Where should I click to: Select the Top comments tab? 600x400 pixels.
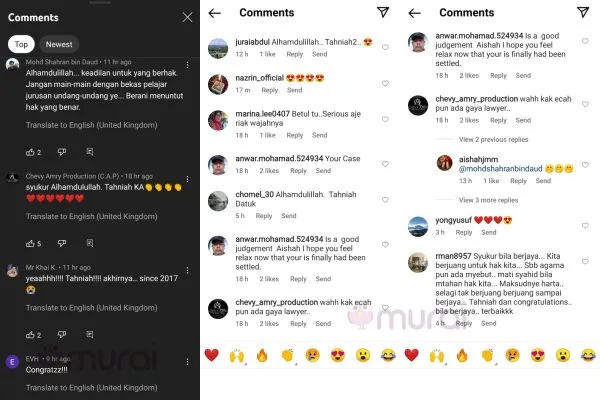(x=21, y=44)
